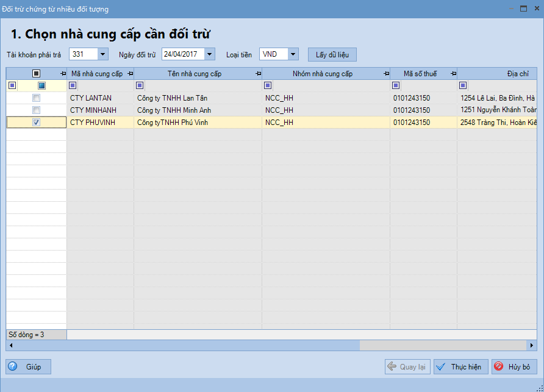544x392 pixels.
Task: Uncheck the CTY PHUVINH row checkbox
Action: pyautogui.click(x=37, y=123)
